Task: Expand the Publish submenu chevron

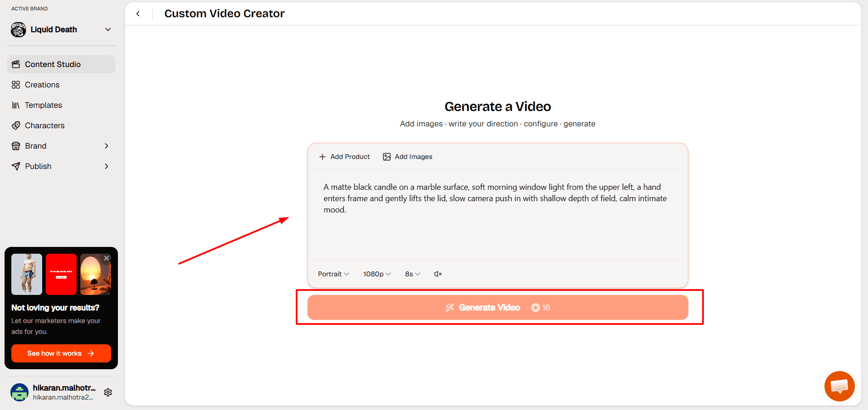Action: pos(107,166)
